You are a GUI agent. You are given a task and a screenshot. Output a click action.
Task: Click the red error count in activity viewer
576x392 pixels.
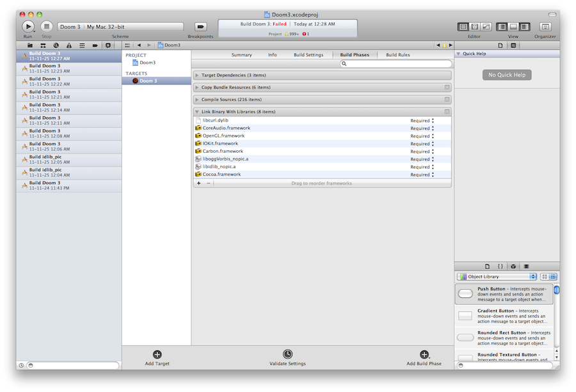(x=306, y=34)
